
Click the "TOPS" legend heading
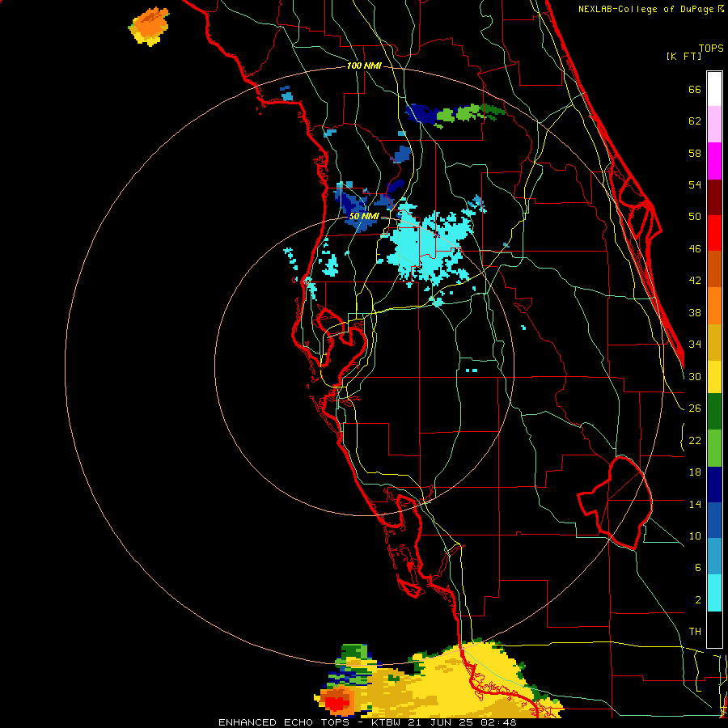pyautogui.click(x=711, y=49)
